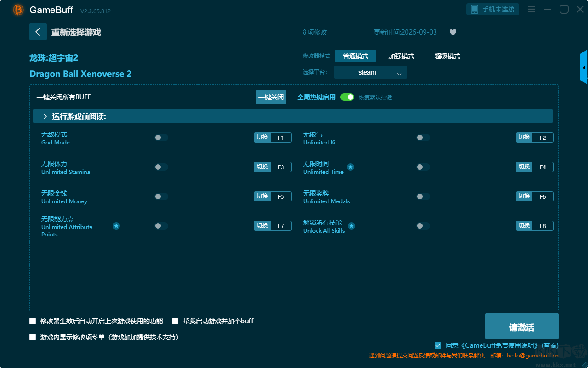Screen dimensions: 588x368
Task: Click the update time 2026-09-03 text
Action: coord(406,32)
